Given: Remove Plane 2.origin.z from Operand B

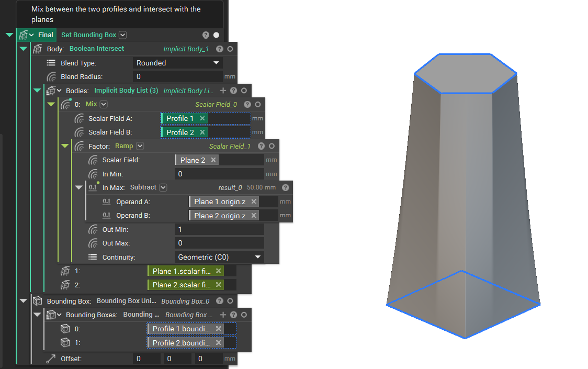Looking at the screenshot, I should pos(254,216).
